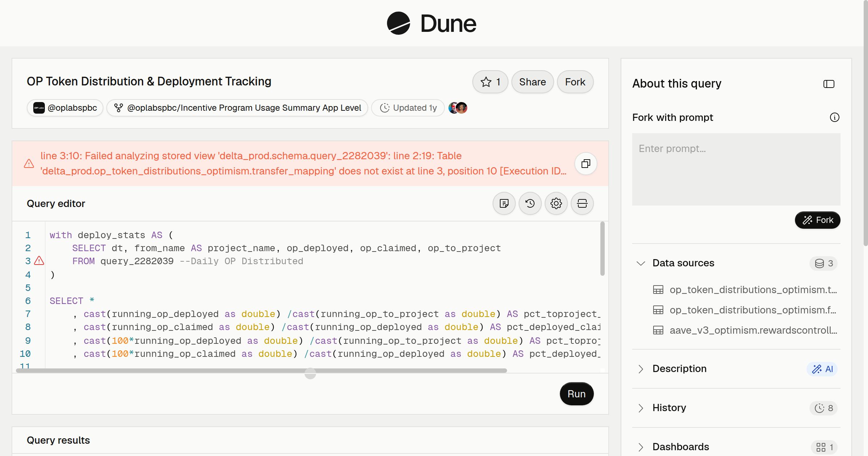Open query settings gear
This screenshot has width=868, height=456.
[556, 203]
